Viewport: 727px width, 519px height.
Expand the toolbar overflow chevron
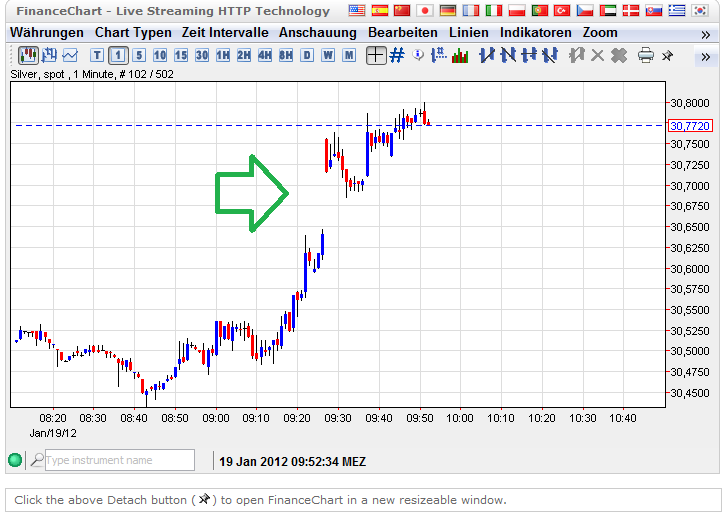point(706,57)
